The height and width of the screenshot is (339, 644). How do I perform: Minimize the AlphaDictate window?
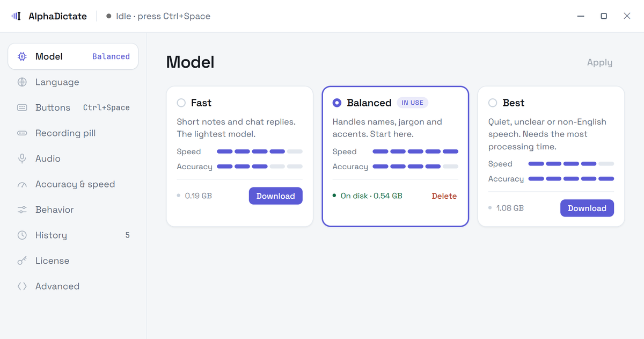point(581,16)
